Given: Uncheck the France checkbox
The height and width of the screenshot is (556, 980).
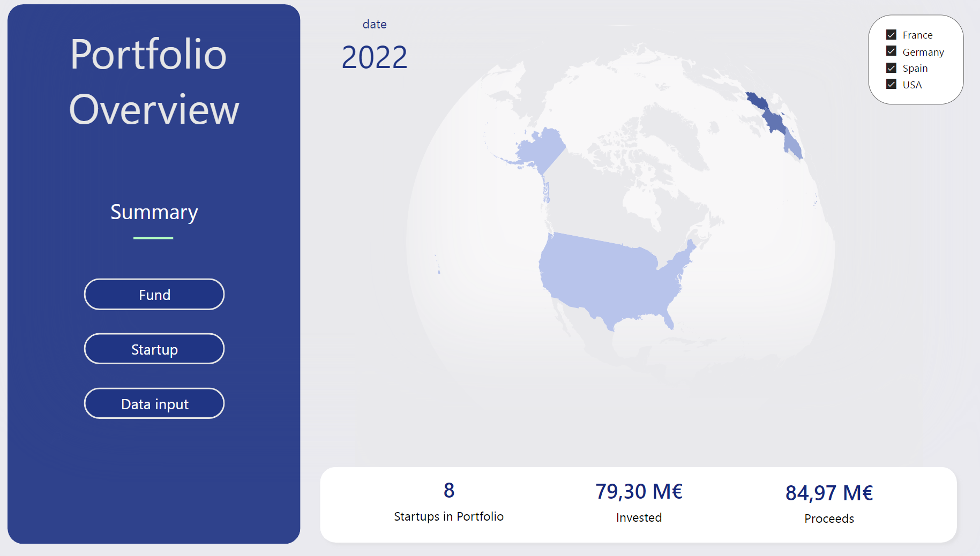Looking at the screenshot, I should point(892,35).
